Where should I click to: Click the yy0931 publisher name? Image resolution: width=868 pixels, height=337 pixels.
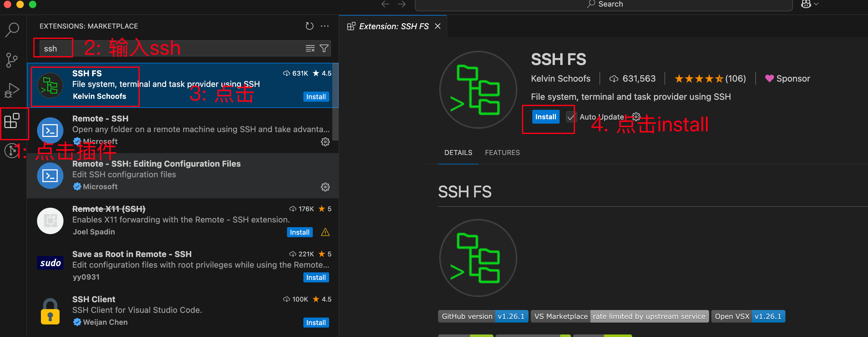click(86, 277)
